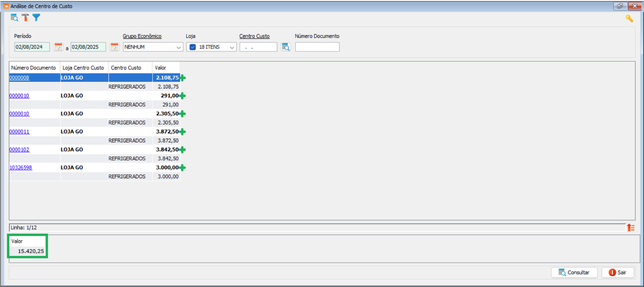Click the search magnifier toolbar icon
Image resolution: width=644 pixels, height=287 pixels.
tap(14, 18)
